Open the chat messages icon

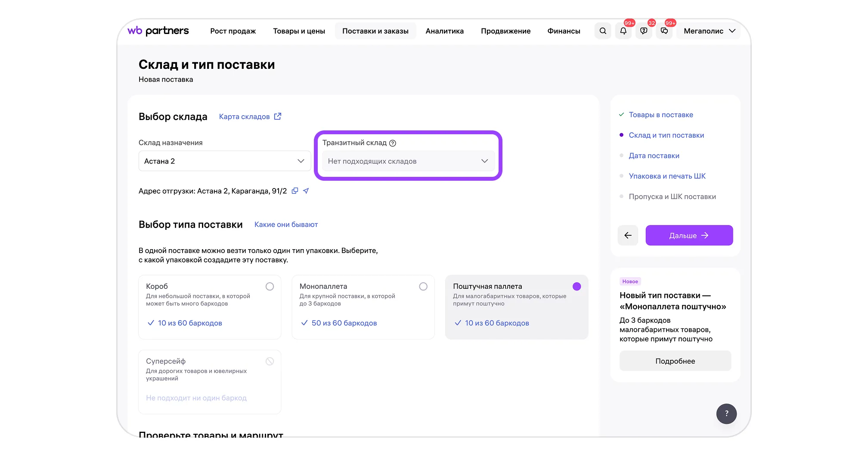pos(664,31)
